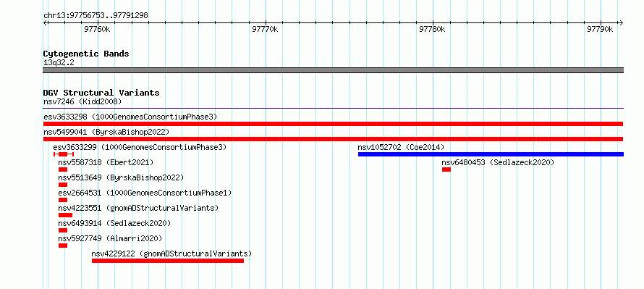644x289 pixels.
Task: Select the red esv3633298 variant bar
Action: [333, 124]
